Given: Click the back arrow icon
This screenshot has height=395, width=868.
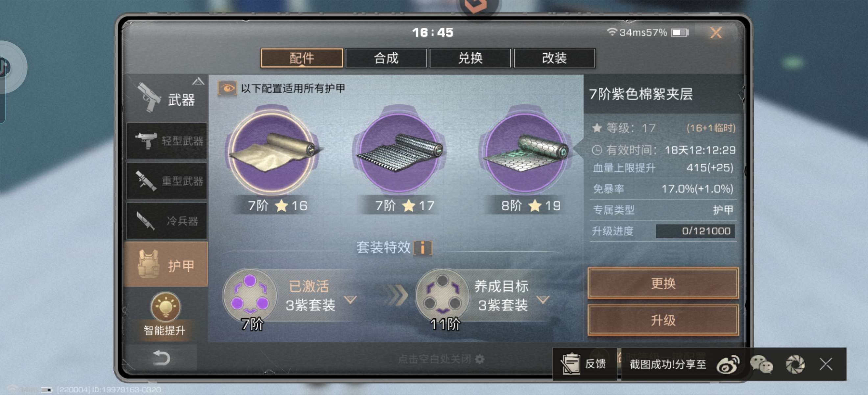Looking at the screenshot, I should (161, 358).
